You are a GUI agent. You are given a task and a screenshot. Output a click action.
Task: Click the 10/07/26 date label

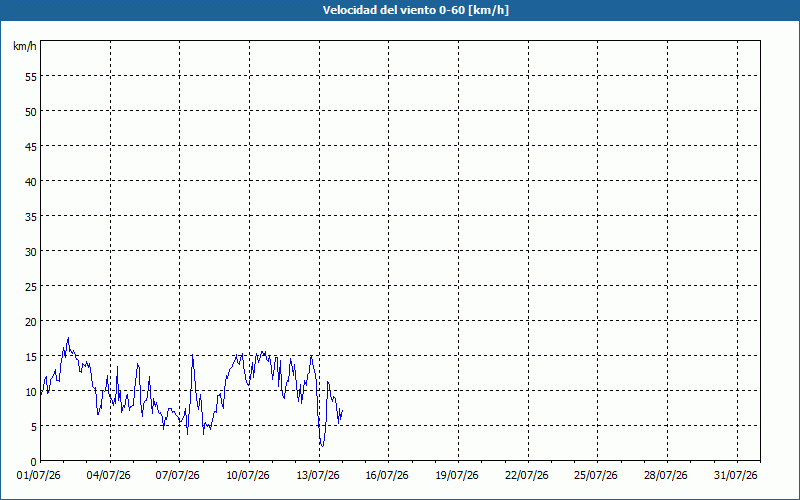click(x=248, y=475)
